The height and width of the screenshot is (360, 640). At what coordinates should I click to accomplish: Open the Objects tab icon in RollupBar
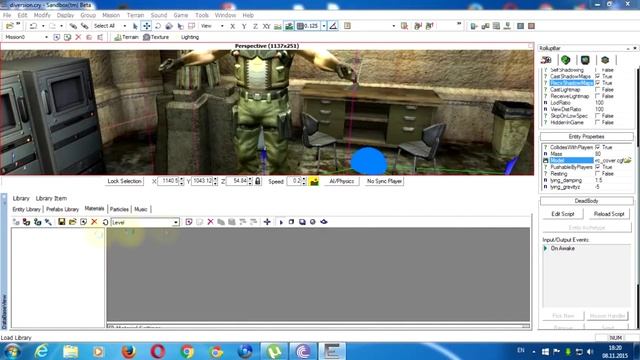point(546,60)
